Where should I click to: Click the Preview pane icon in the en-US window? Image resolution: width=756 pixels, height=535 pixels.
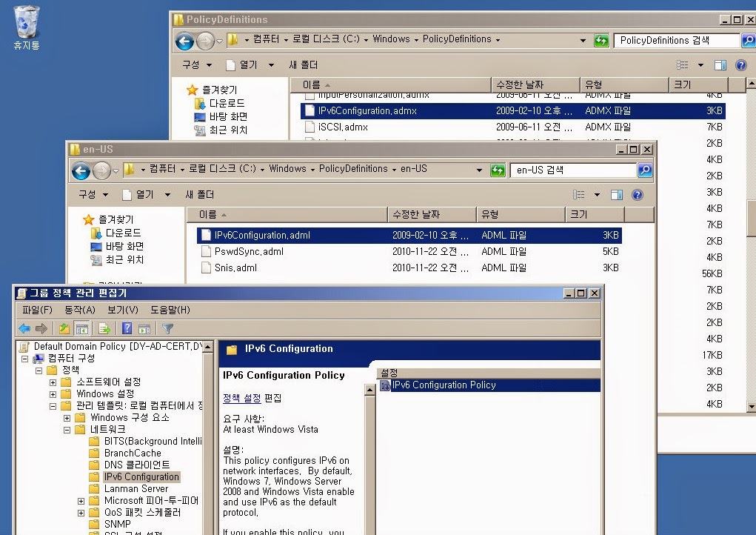[x=618, y=195]
